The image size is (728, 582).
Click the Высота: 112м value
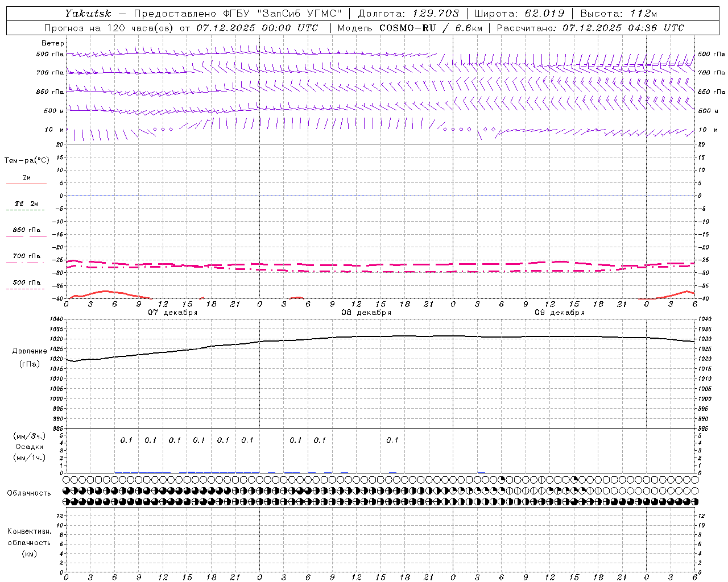click(x=619, y=14)
